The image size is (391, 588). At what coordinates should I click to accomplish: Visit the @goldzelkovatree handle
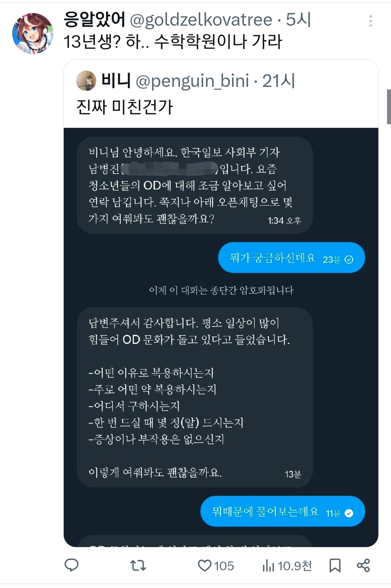point(201,20)
